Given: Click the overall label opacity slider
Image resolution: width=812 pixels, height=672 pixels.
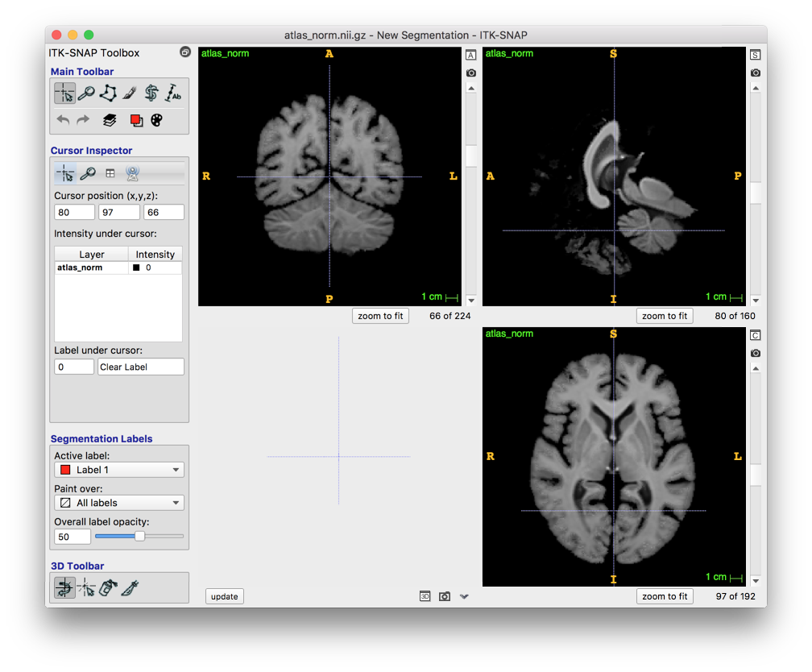Looking at the screenshot, I should pos(139,537).
